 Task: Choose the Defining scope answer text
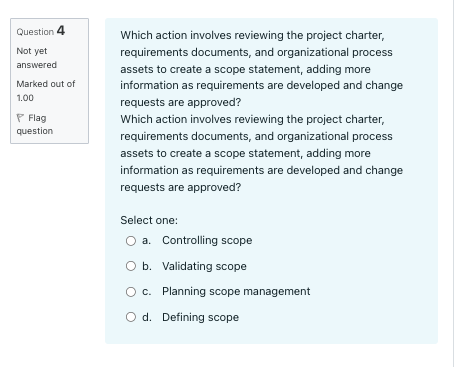click(x=200, y=317)
